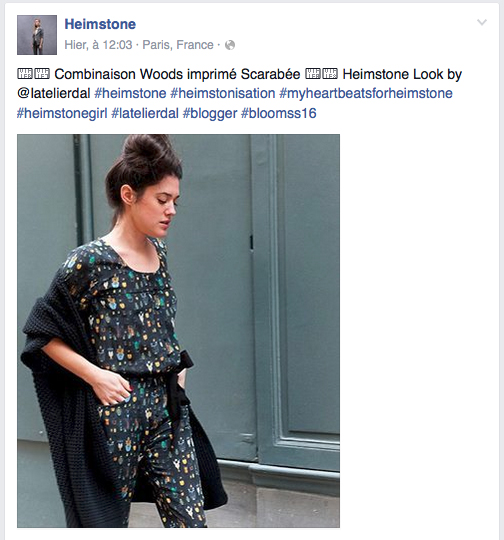
Task: Open the Paris, France location link
Action: pos(178,45)
